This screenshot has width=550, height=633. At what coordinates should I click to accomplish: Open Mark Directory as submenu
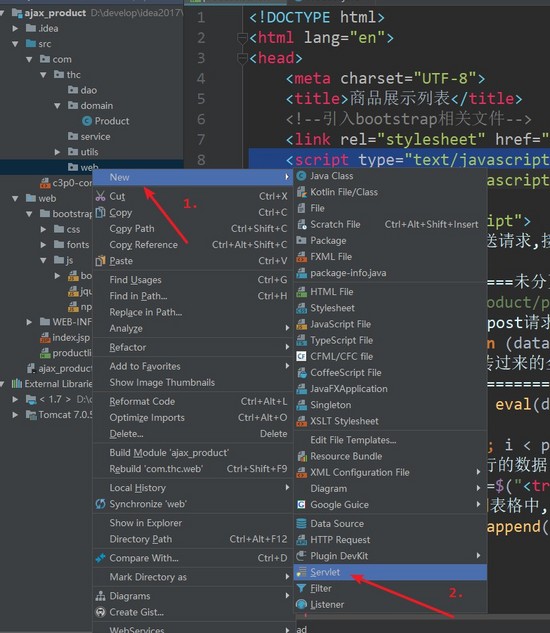pyautogui.click(x=193, y=577)
